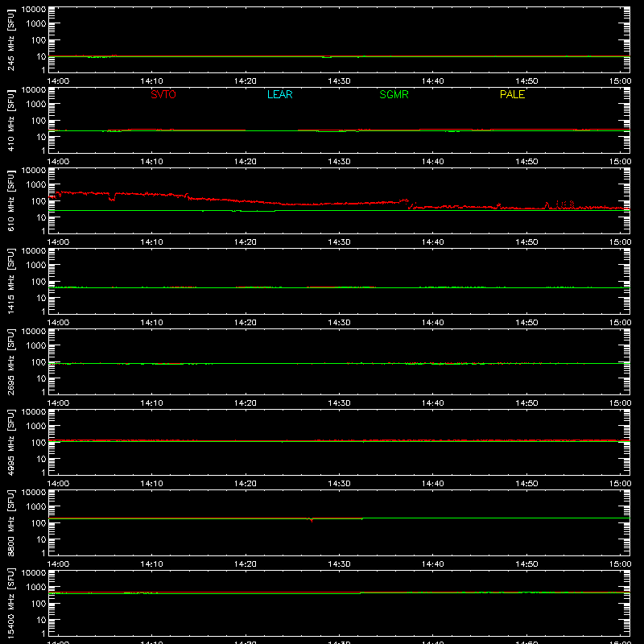Select the 4995 MHz [SFU] axis title
644x644 pixels.
[10, 442]
